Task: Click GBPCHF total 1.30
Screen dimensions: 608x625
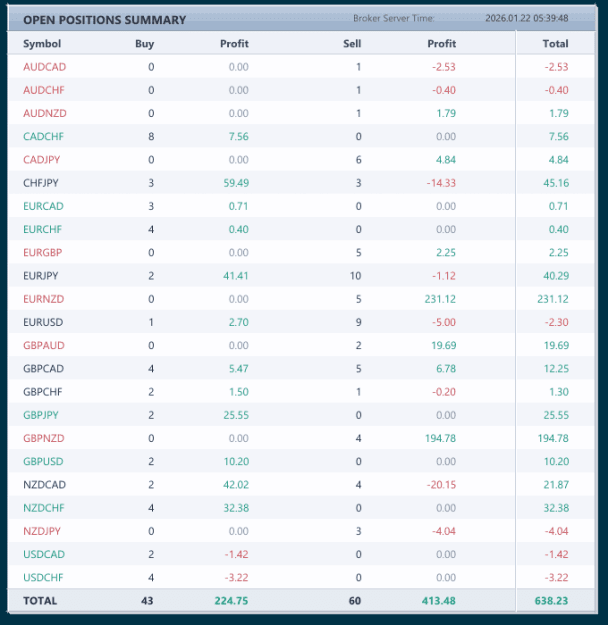Action: pyautogui.click(x=559, y=392)
